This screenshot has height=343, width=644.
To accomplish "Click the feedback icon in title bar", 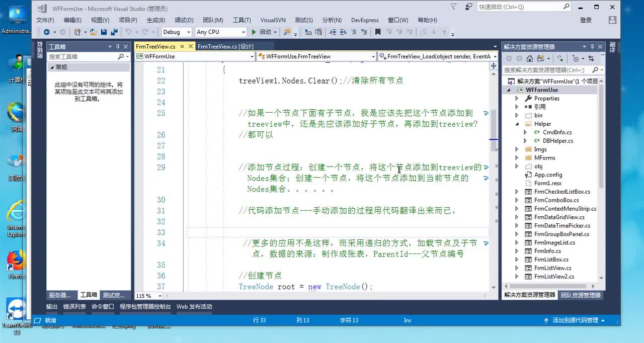I will [x=469, y=7].
